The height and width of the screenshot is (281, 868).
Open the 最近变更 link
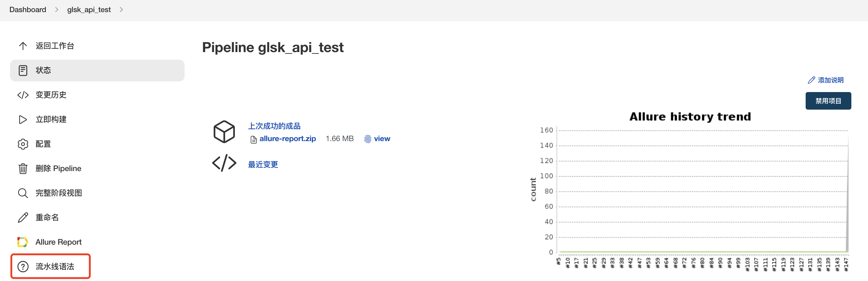pos(263,164)
